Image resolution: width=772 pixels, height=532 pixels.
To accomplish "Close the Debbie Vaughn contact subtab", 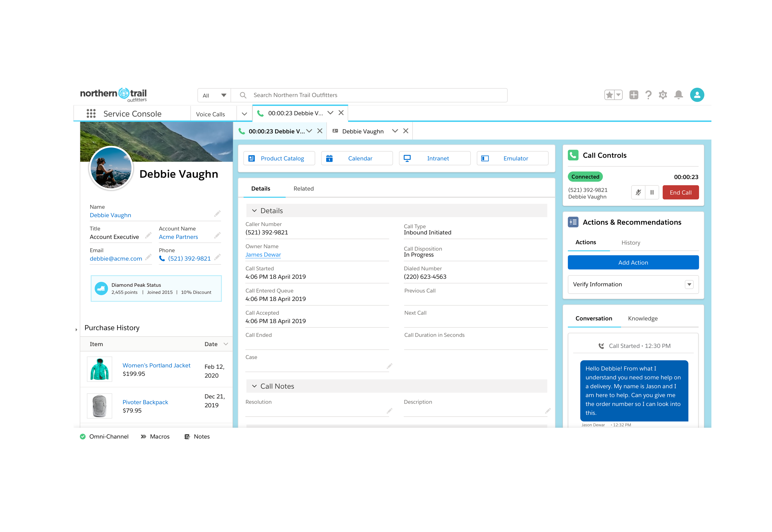I will point(406,131).
